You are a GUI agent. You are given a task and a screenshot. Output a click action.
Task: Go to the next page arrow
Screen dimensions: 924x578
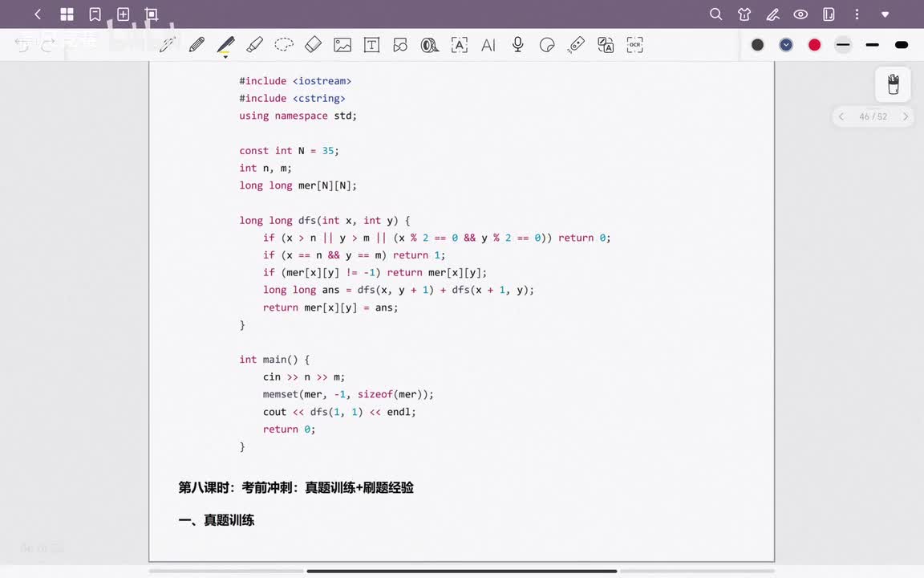click(x=905, y=116)
